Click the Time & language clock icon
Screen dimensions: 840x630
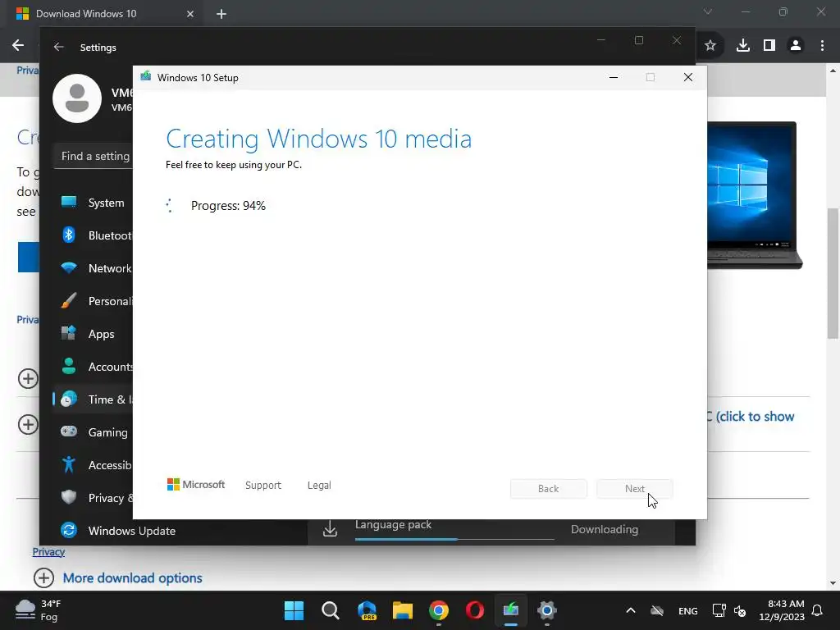(69, 399)
